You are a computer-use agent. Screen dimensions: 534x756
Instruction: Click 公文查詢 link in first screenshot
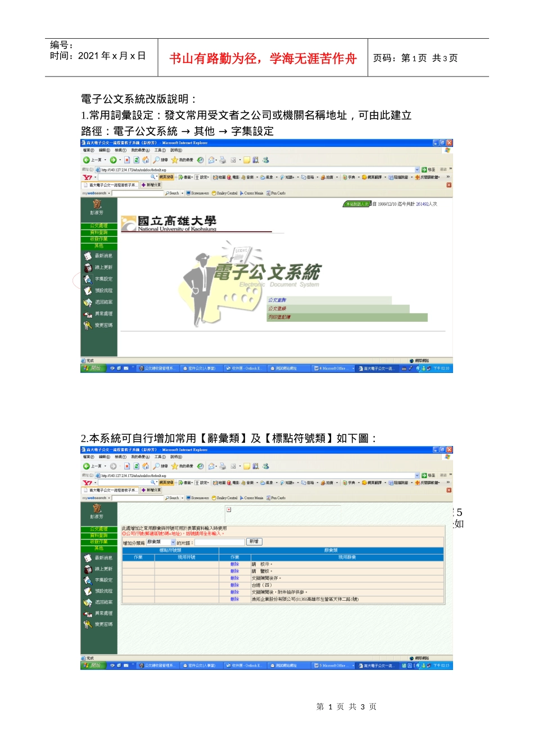click(x=277, y=300)
